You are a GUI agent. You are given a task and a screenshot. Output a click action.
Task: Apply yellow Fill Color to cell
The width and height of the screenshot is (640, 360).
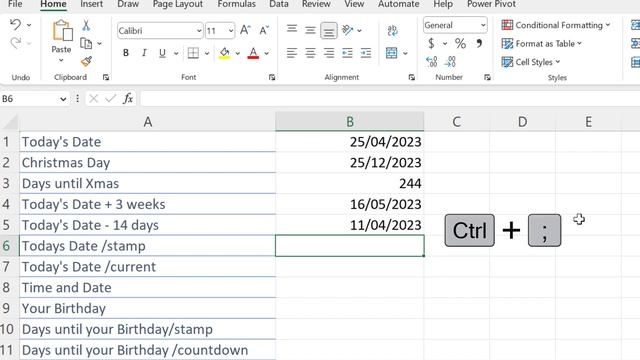pyautogui.click(x=224, y=53)
